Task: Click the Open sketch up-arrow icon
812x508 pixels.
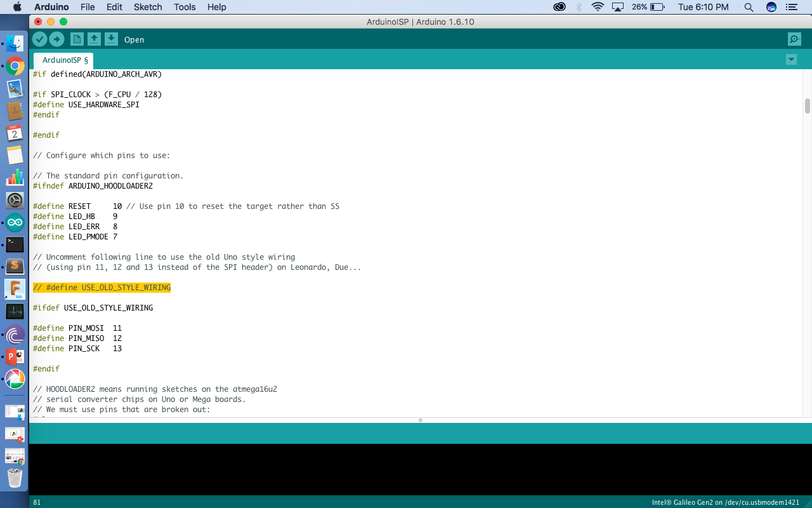Action: [x=94, y=39]
